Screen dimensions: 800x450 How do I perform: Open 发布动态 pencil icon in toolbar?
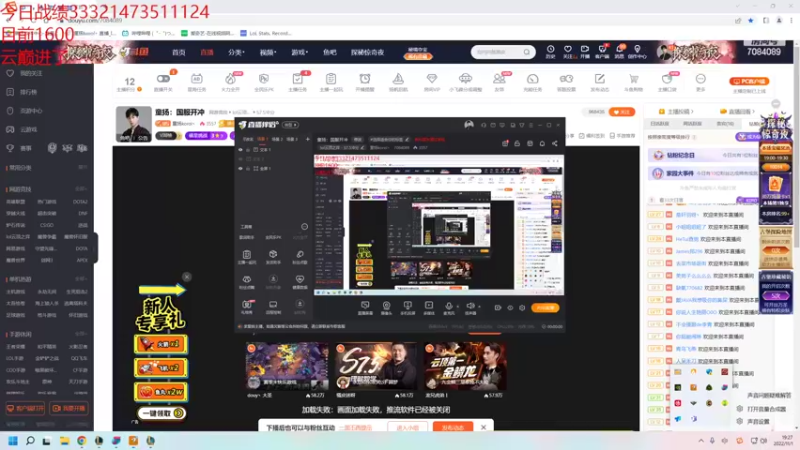(x=599, y=79)
